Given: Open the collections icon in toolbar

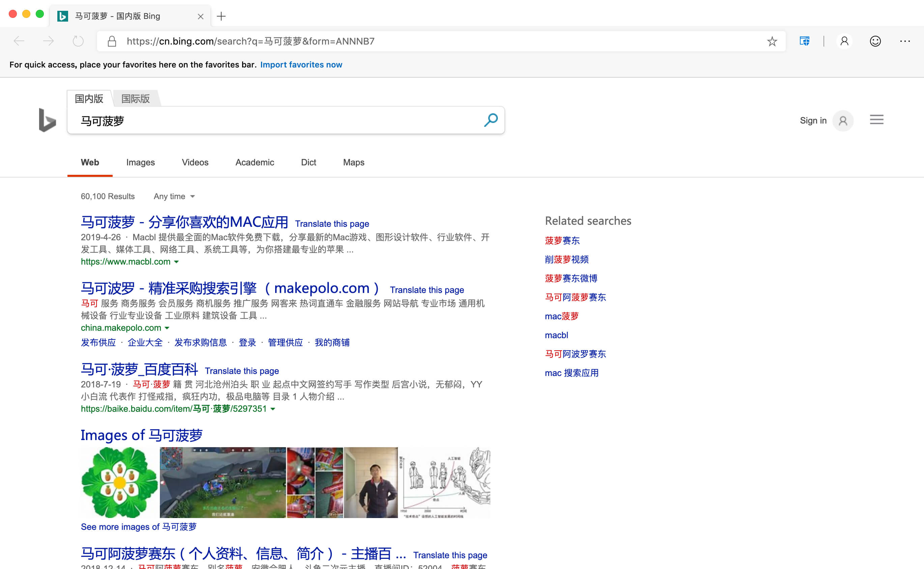Looking at the screenshot, I should pyautogui.click(x=805, y=41).
